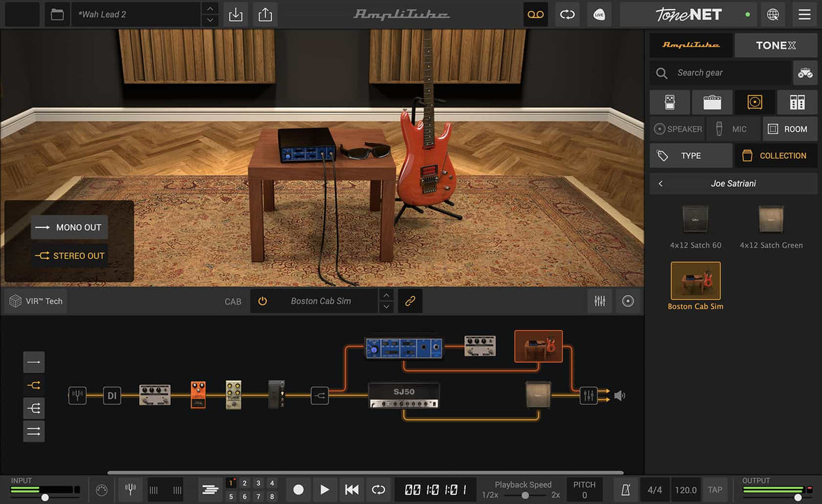Select the wah pedal in signal chain

(277, 394)
